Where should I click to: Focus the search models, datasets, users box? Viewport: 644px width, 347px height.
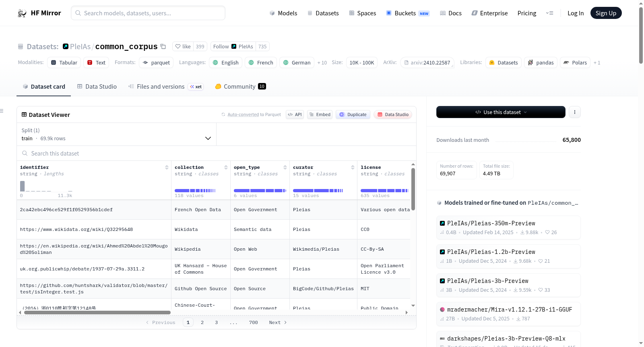(148, 13)
